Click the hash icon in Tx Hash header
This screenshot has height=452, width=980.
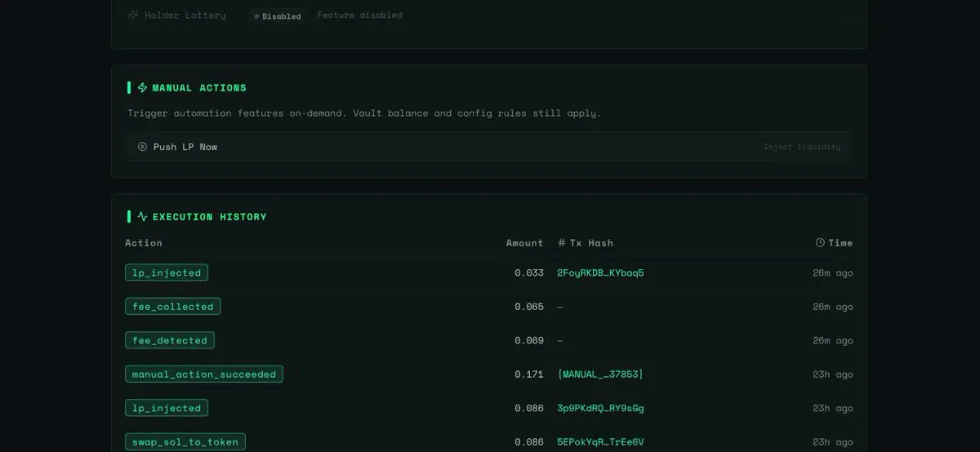point(561,243)
